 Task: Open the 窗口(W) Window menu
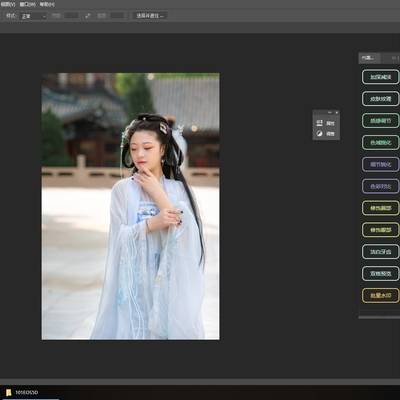point(28,4)
